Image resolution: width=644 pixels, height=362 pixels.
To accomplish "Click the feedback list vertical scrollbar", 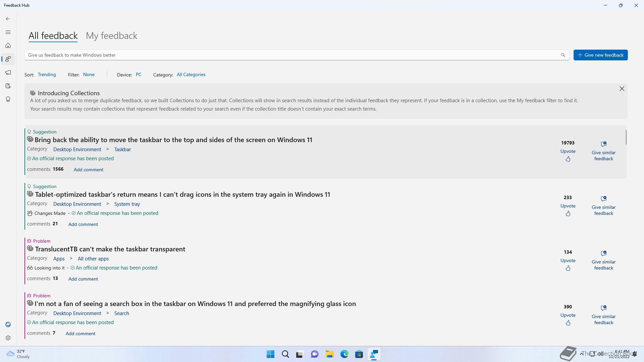I will (626, 137).
